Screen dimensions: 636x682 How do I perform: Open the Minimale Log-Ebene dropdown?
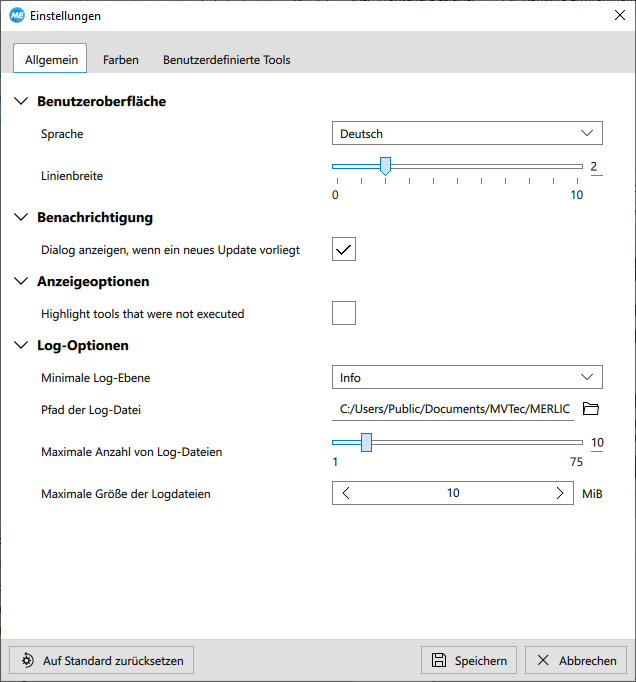tap(467, 378)
